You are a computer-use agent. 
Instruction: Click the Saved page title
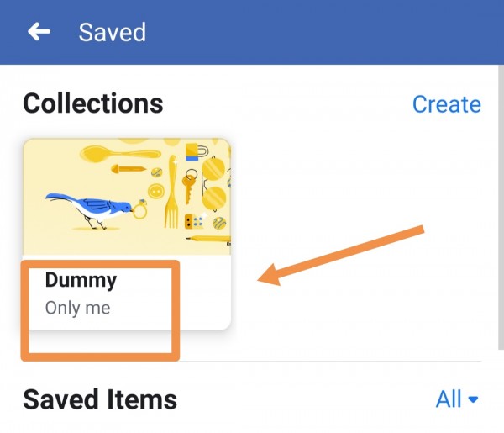click(x=112, y=32)
